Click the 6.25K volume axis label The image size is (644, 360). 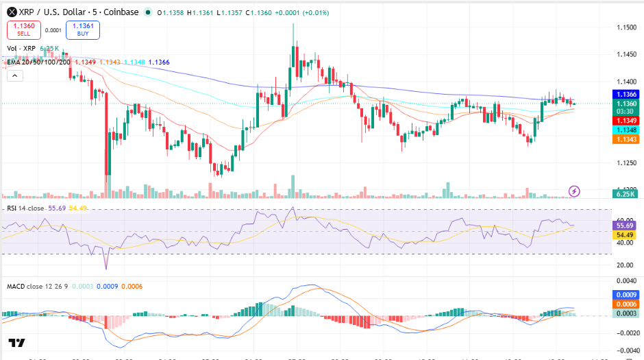click(626, 194)
